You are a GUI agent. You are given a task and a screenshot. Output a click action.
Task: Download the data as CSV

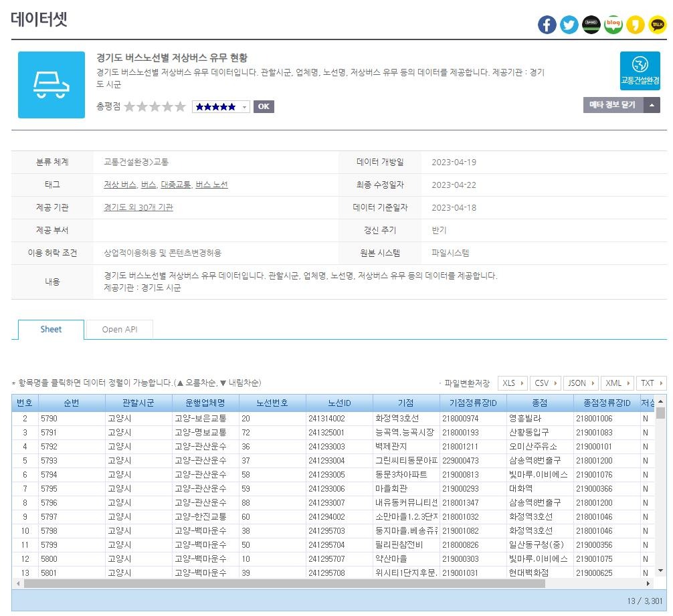pos(545,383)
